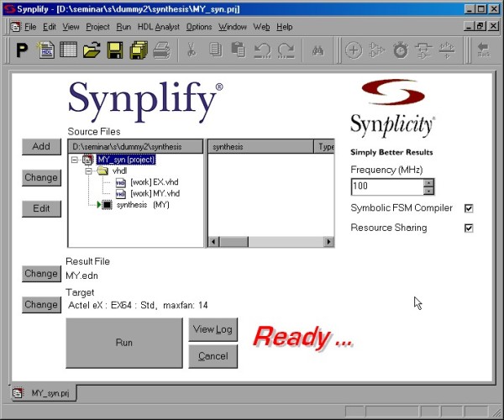Viewport: 504px width, 420px height.
Task: Click the synthesis implementation chip icon
Action: pyautogui.click(x=107, y=205)
